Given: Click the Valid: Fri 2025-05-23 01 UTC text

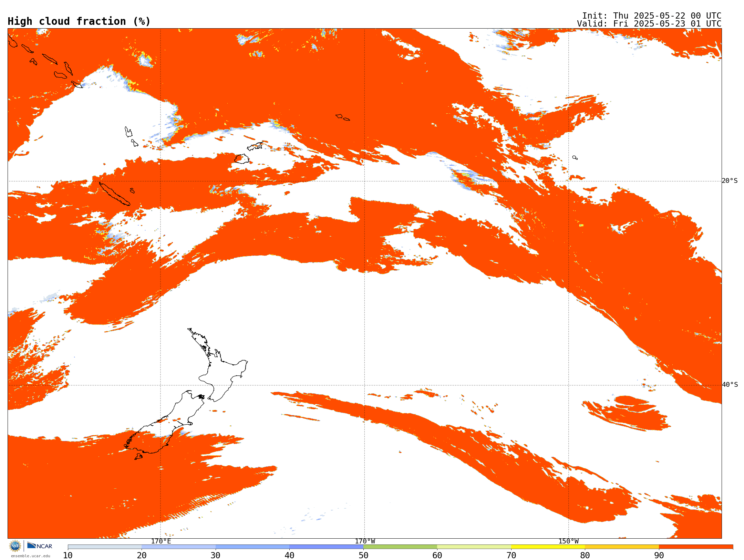Looking at the screenshot, I should (x=649, y=24).
